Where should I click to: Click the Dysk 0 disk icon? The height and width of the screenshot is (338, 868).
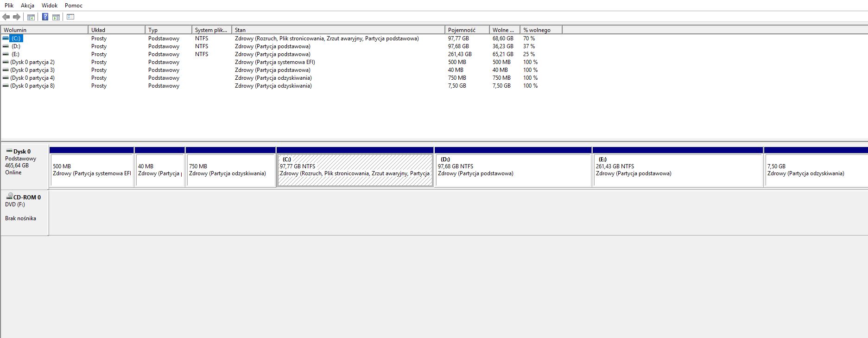[x=9, y=151]
